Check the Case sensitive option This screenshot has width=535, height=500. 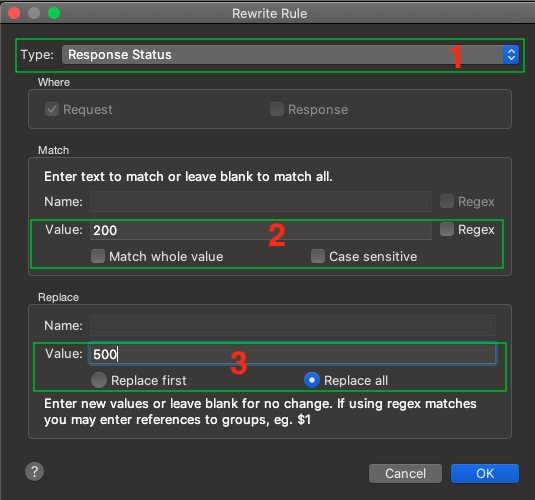point(318,256)
